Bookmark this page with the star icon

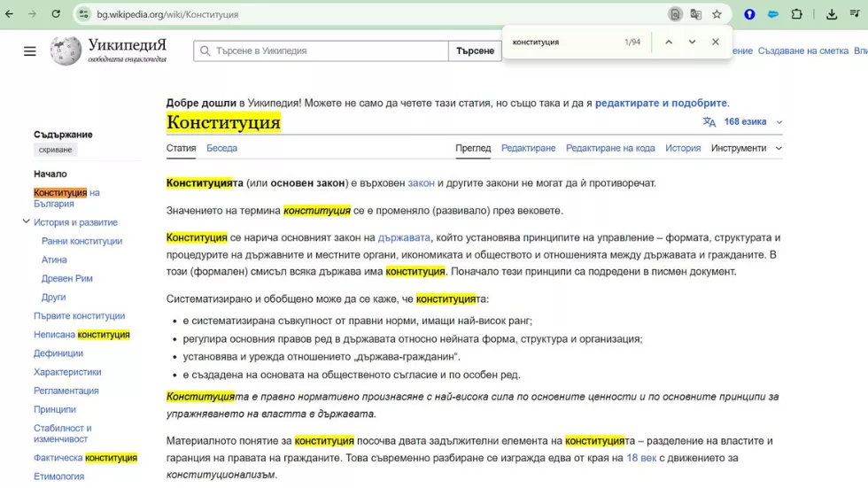click(x=717, y=14)
